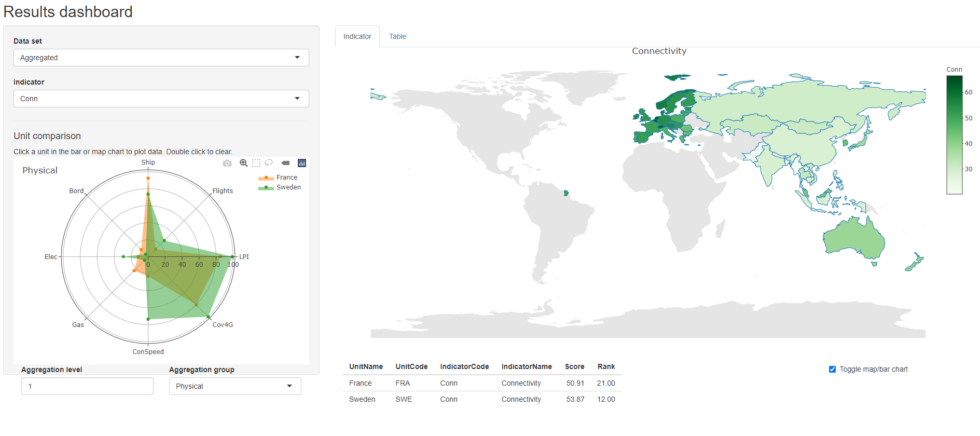
Task: Click the France cell in results table
Action: [360, 383]
